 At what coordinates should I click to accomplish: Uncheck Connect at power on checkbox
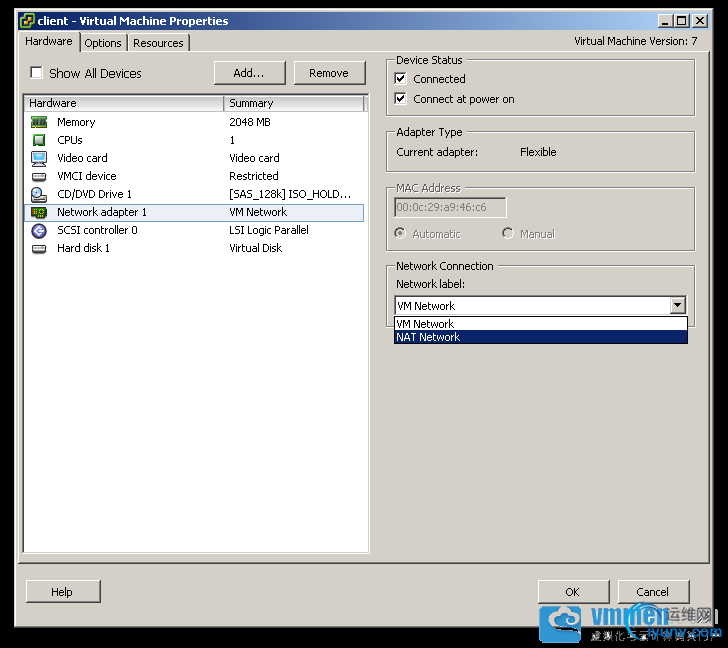point(401,99)
